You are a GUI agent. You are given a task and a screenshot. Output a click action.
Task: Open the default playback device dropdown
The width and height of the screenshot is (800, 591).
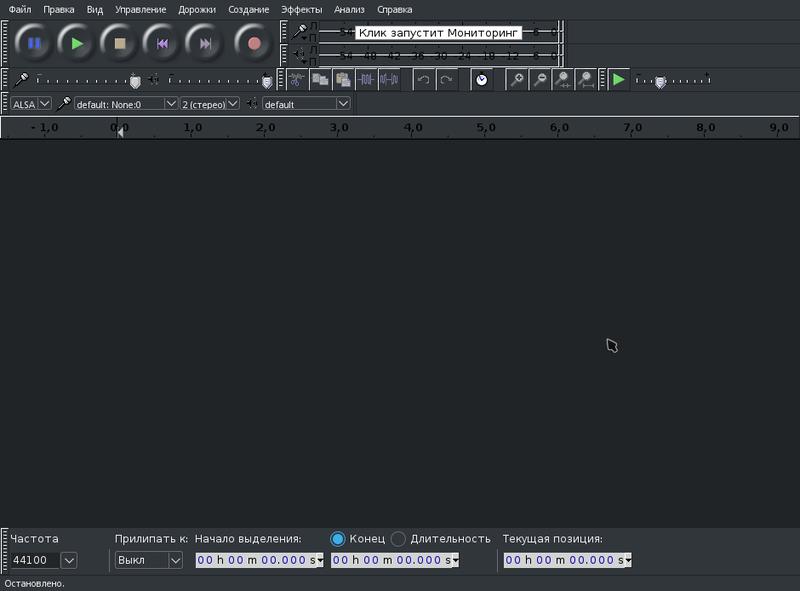pos(306,104)
